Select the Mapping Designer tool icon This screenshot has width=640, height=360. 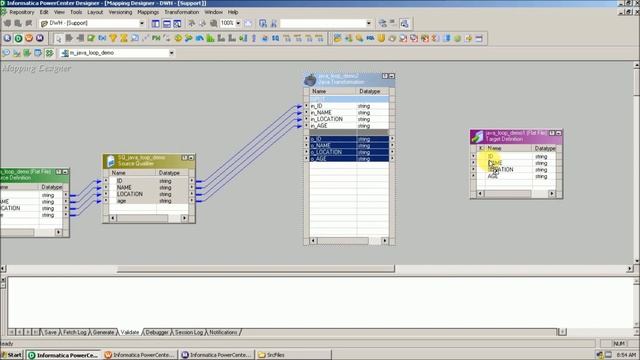(49, 53)
